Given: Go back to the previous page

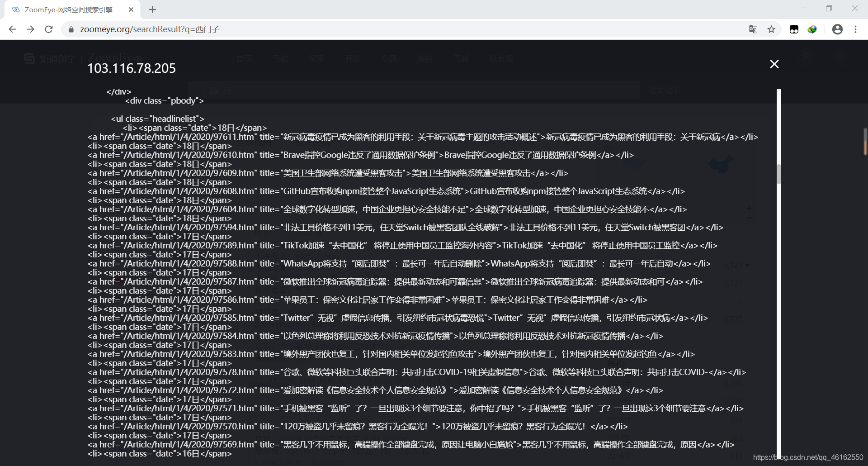Looking at the screenshot, I should point(12,29).
